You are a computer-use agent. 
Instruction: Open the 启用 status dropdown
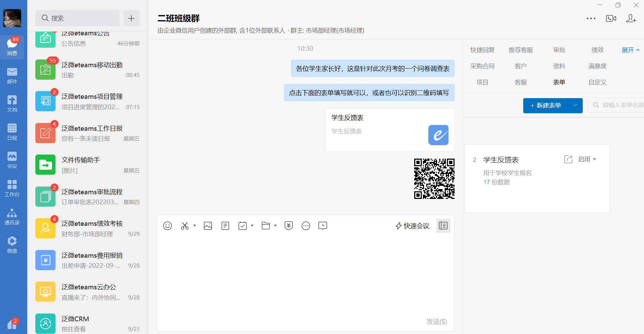pos(587,159)
